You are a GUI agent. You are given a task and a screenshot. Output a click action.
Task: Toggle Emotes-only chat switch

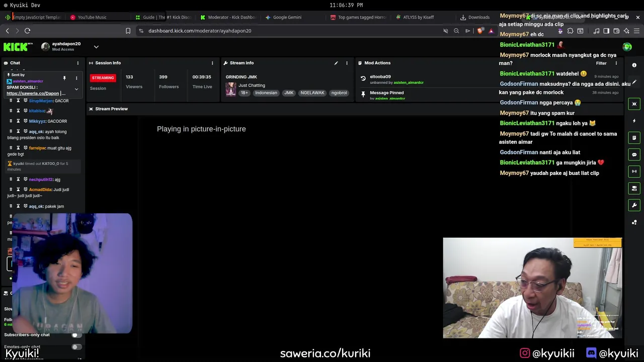click(x=76, y=347)
